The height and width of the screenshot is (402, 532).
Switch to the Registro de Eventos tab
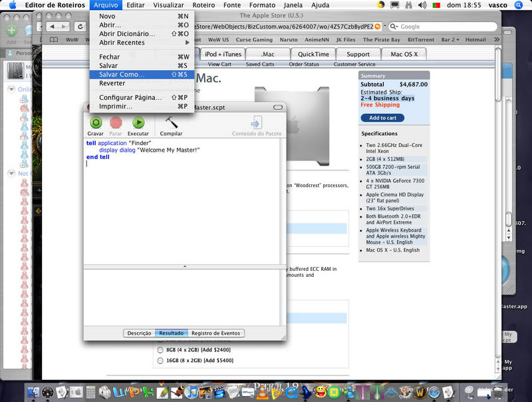tap(215, 333)
